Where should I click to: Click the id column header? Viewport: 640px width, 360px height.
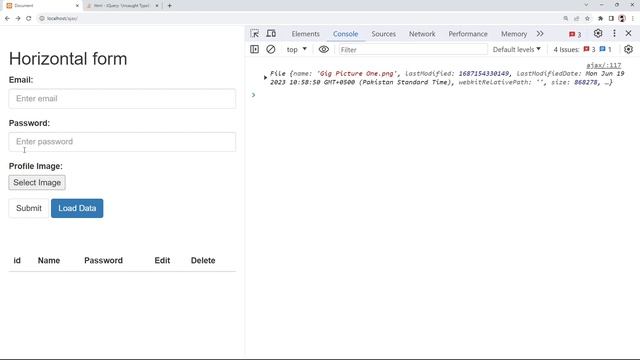(17, 260)
